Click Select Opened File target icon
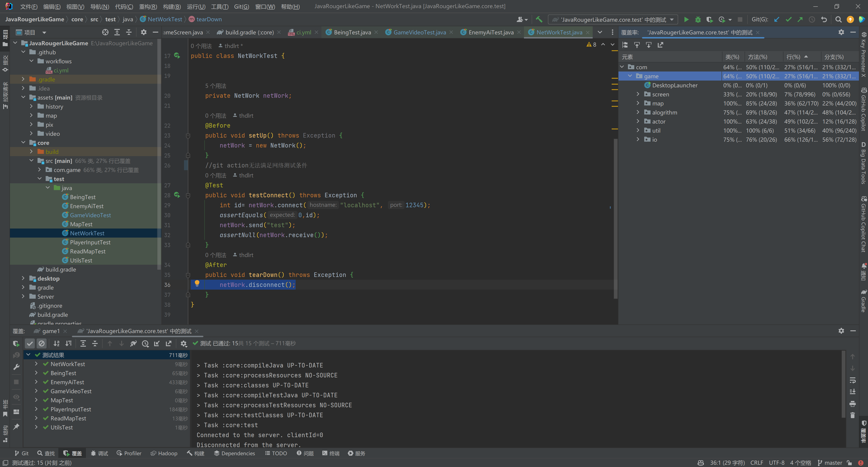Viewport: 868px width, 467px height. tap(105, 32)
